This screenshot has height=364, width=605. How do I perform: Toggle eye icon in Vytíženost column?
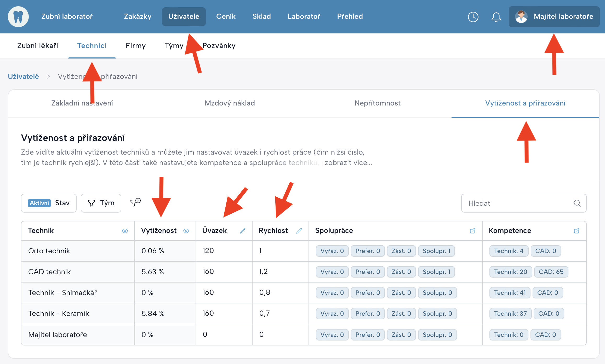(x=186, y=231)
